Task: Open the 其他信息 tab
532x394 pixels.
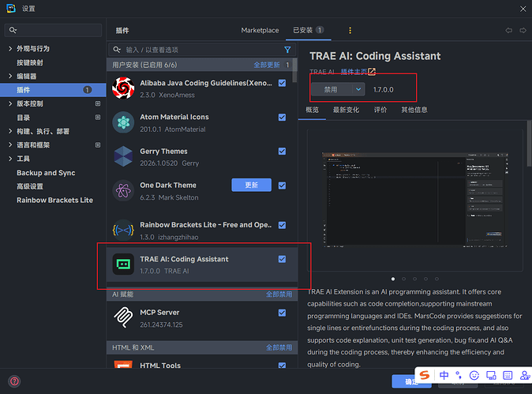Action: pos(414,110)
